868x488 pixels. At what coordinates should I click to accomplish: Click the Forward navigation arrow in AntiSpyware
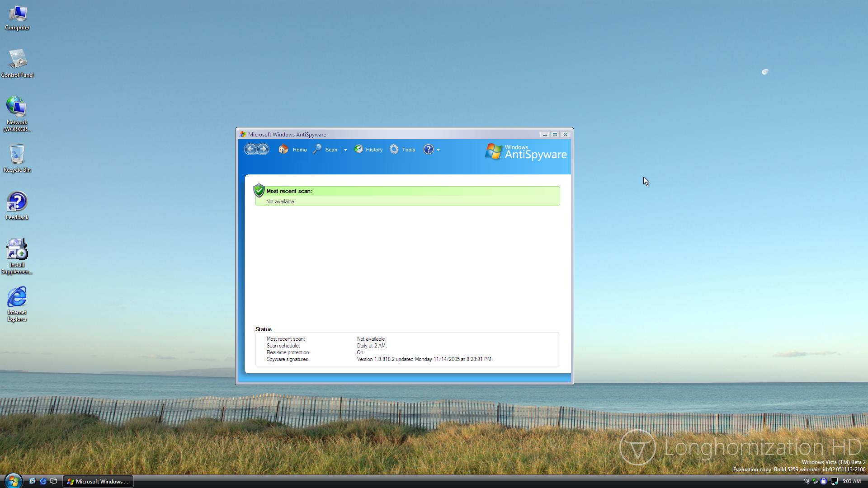coord(263,149)
